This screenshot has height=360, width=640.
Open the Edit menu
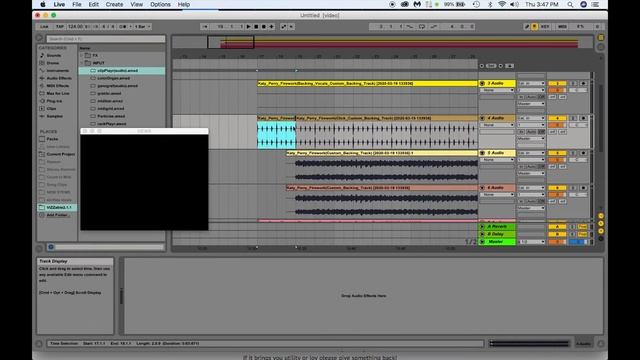[93, 4]
